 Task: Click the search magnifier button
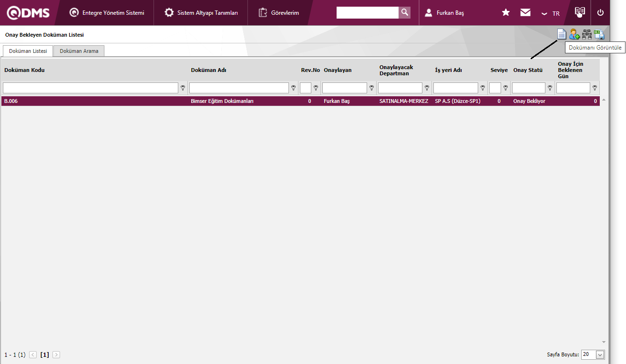[x=404, y=13]
